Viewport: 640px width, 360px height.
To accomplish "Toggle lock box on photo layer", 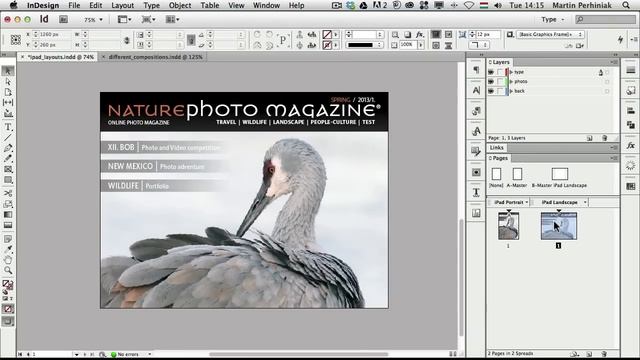I will pos(500,82).
